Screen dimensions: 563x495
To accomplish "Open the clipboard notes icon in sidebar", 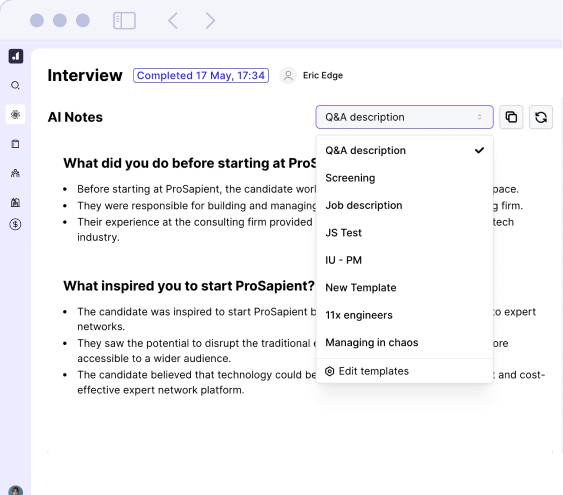I will [15, 144].
